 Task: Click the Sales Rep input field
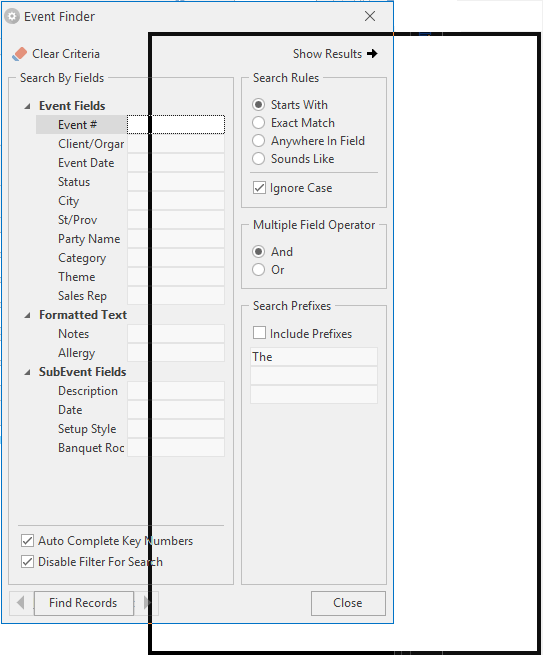176,296
